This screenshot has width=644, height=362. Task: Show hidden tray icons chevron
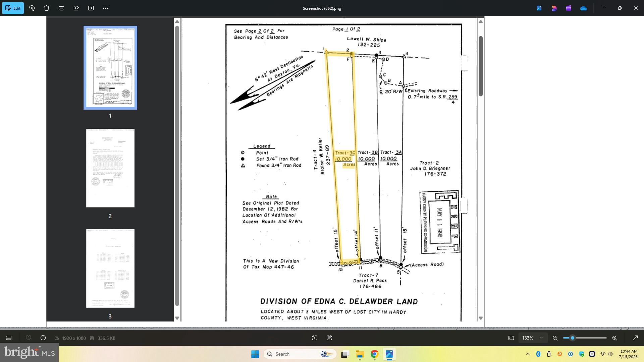tap(528, 354)
